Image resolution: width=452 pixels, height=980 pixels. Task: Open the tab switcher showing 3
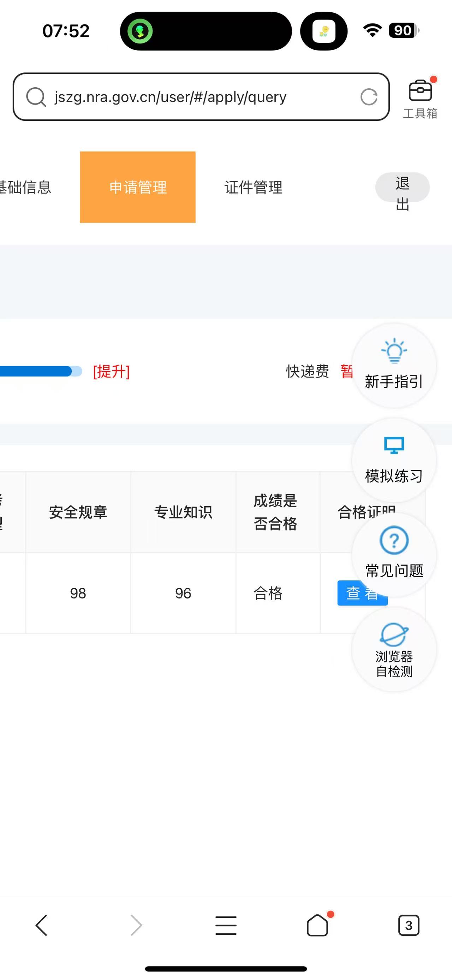pyautogui.click(x=409, y=925)
